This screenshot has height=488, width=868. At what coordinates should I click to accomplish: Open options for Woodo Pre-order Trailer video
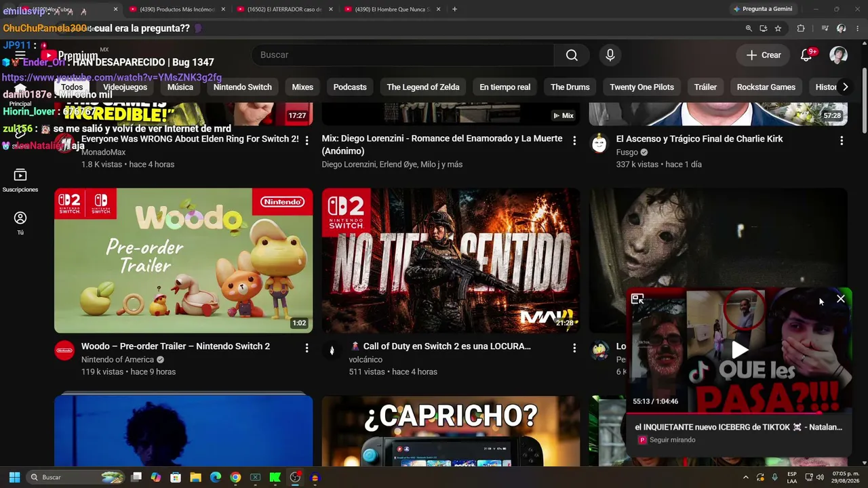(307, 348)
